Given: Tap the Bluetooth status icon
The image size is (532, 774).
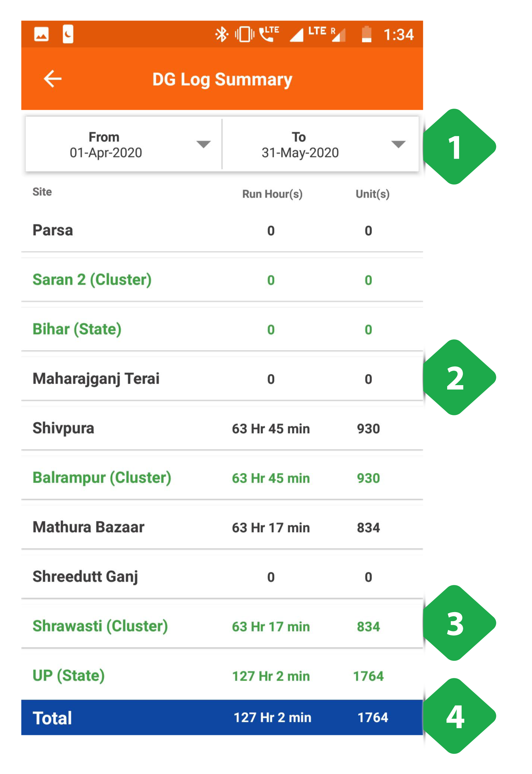Looking at the screenshot, I should tap(222, 35).
